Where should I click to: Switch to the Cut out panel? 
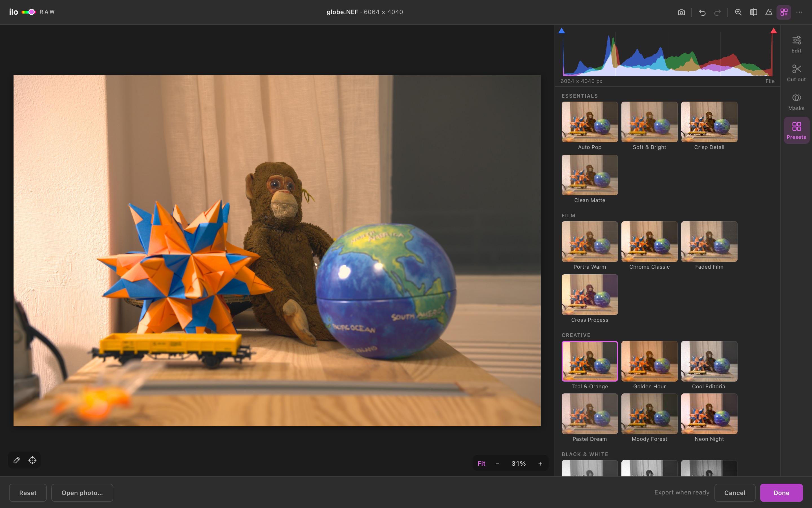796,73
